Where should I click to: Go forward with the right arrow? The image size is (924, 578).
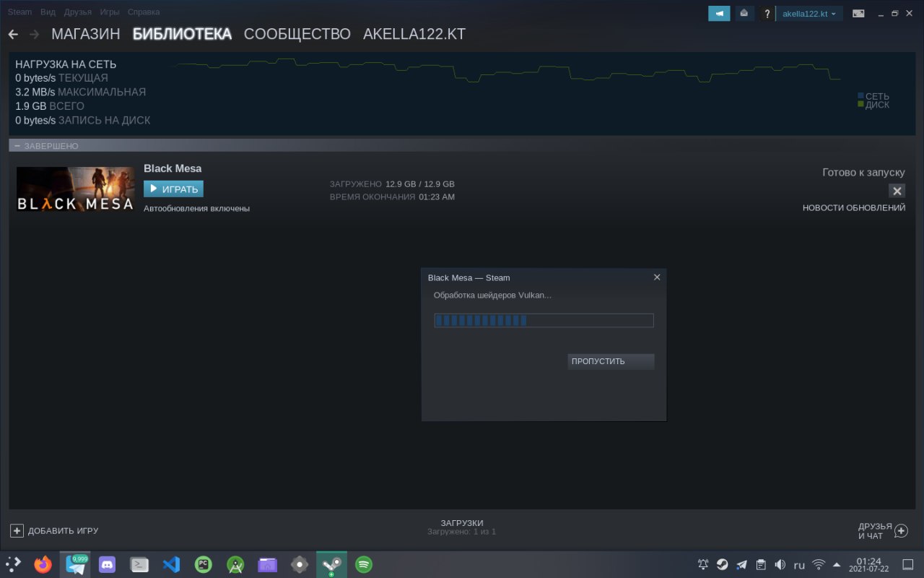[x=34, y=34]
